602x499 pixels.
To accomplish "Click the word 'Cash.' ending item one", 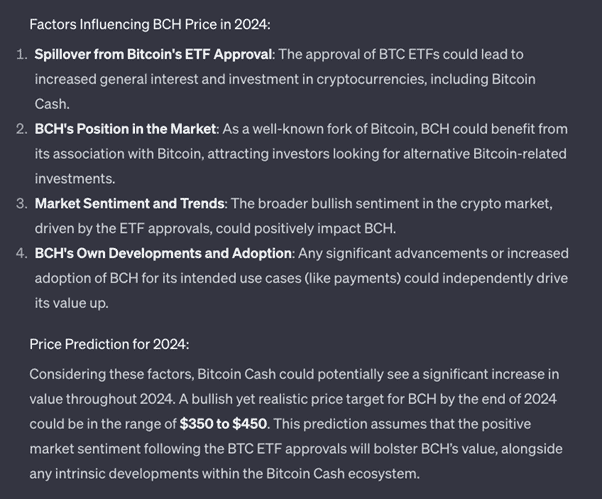I will (52, 104).
